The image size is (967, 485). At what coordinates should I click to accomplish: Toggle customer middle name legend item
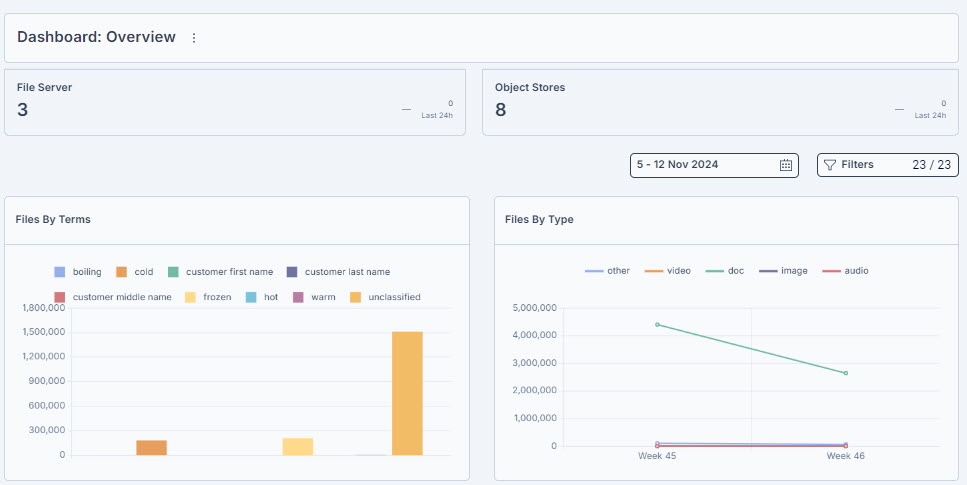pos(113,297)
